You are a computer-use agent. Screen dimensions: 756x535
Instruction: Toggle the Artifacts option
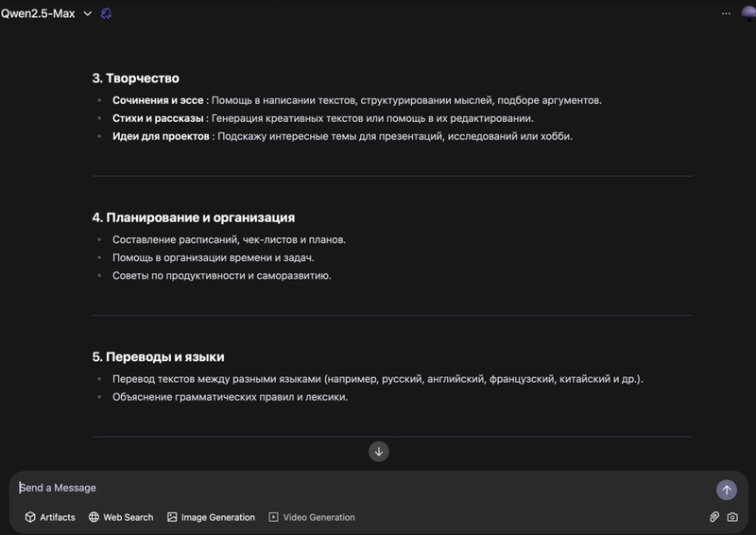point(50,517)
